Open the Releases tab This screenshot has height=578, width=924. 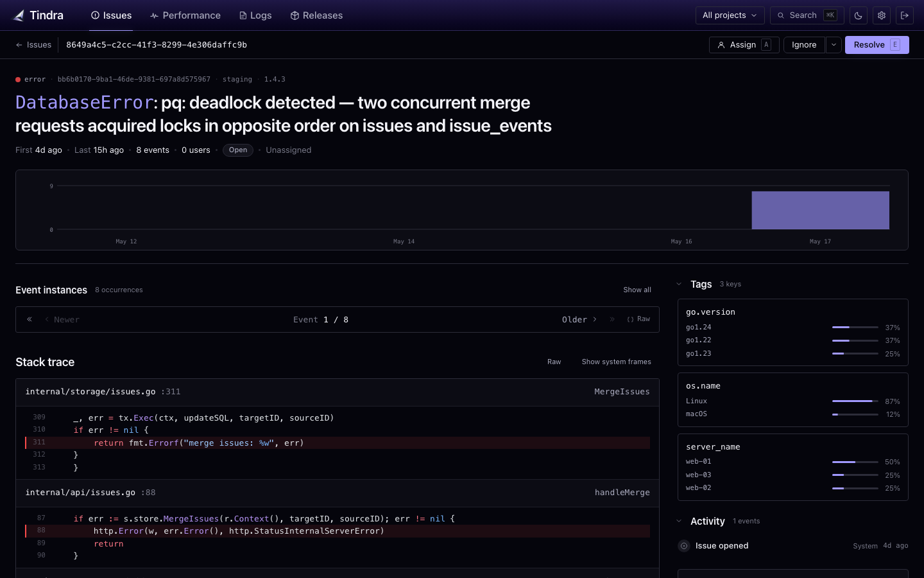[x=316, y=15]
